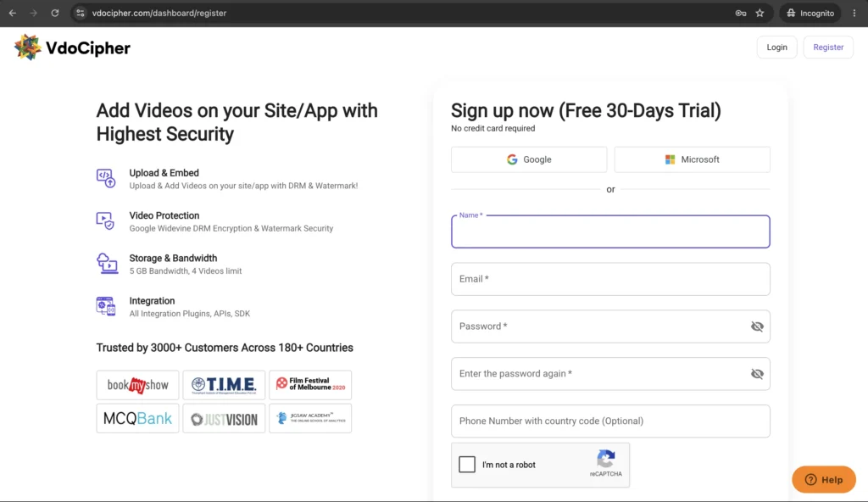Sign up with Microsoft

[x=692, y=159]
